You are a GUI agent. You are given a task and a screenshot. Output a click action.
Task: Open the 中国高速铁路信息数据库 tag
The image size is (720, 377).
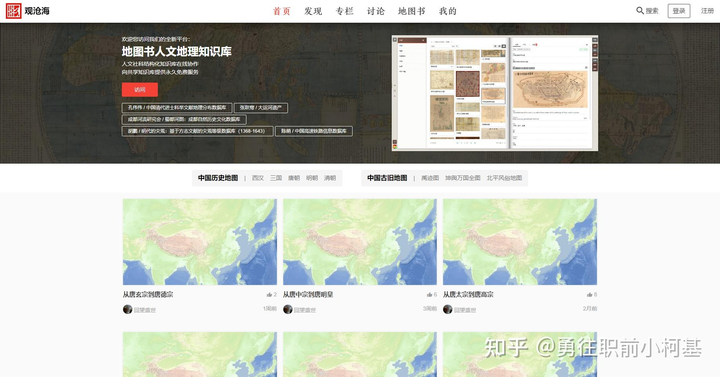click(314, 131)
